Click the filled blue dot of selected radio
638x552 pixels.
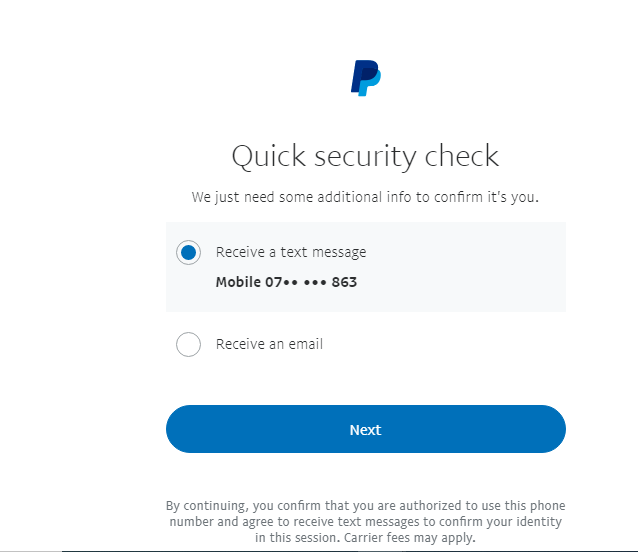[x=188, y=253]
